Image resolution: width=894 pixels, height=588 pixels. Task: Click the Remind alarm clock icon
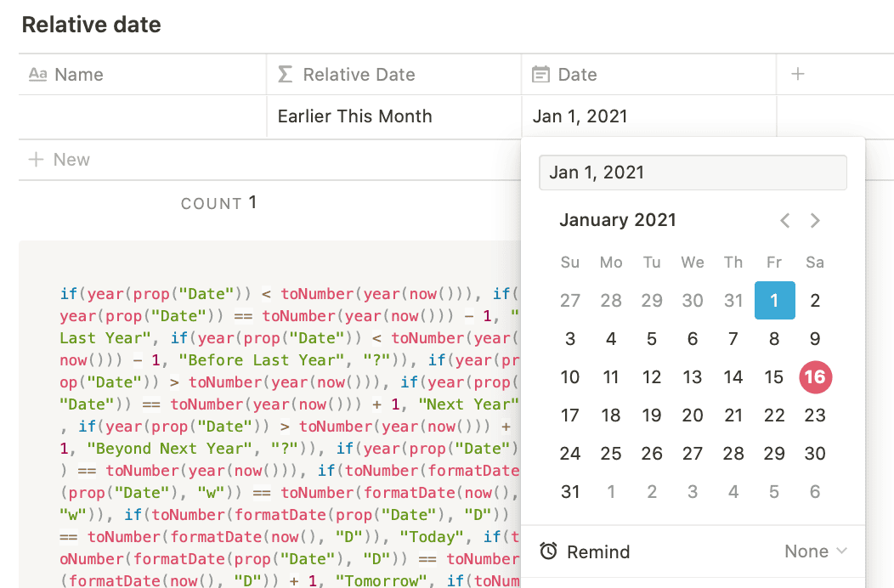click(549, 551)
